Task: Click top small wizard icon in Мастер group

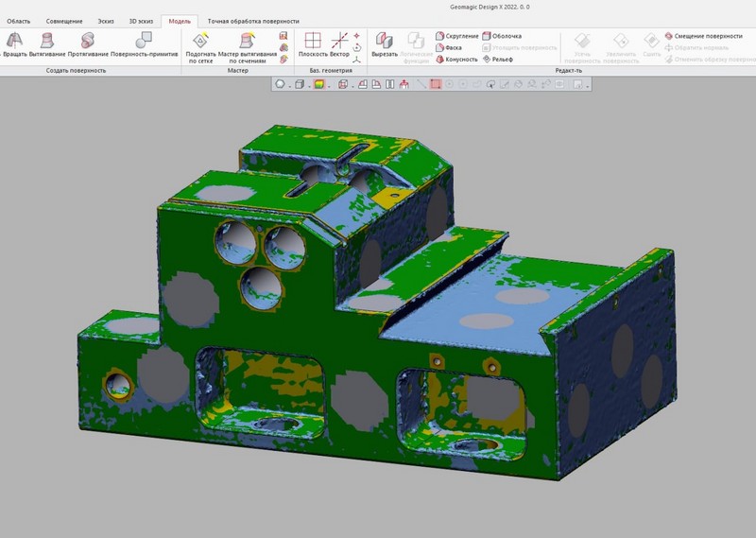Action: (283, 36)
